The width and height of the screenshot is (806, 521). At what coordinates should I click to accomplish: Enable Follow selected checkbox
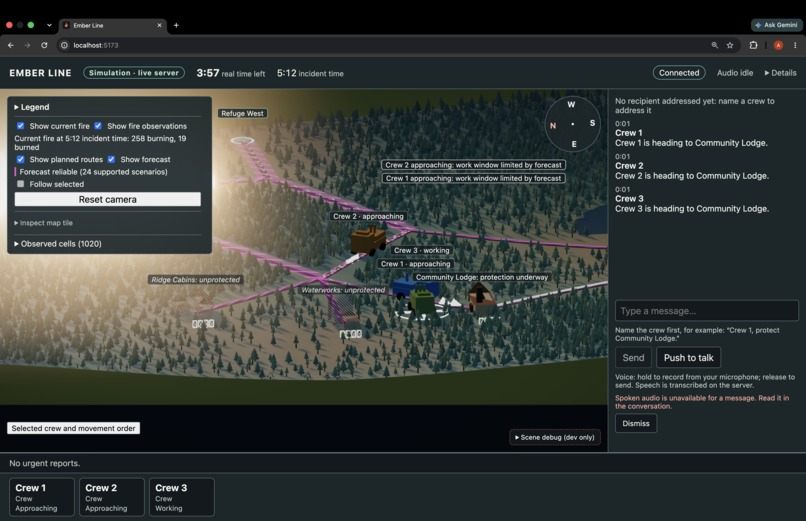click(21, 184)
